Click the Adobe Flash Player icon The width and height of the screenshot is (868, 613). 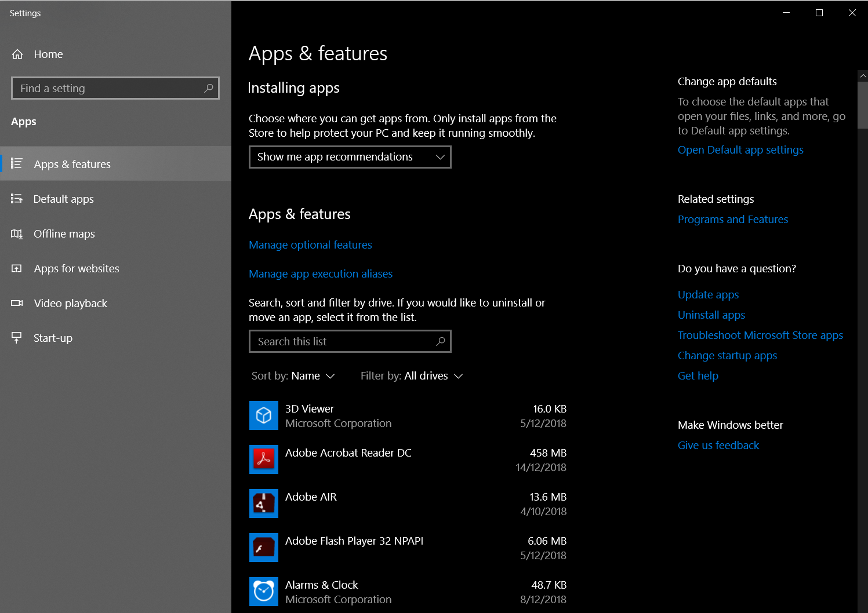point(264,548)
